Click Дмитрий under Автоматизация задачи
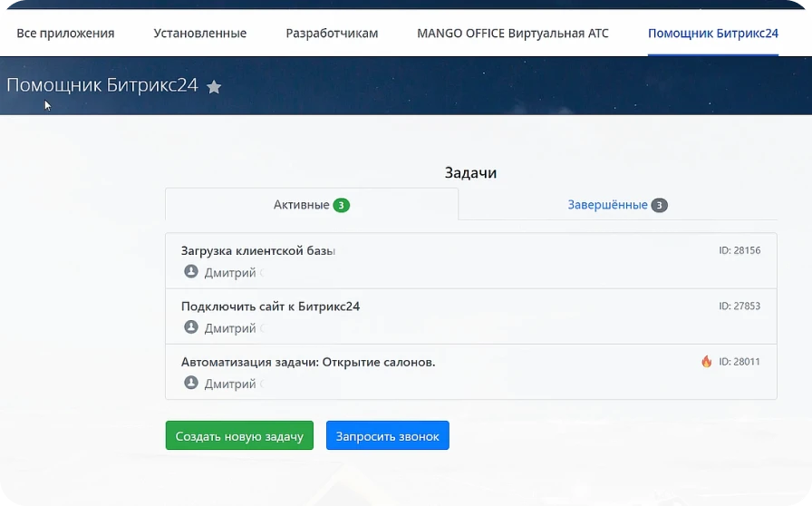 [230, 384]
